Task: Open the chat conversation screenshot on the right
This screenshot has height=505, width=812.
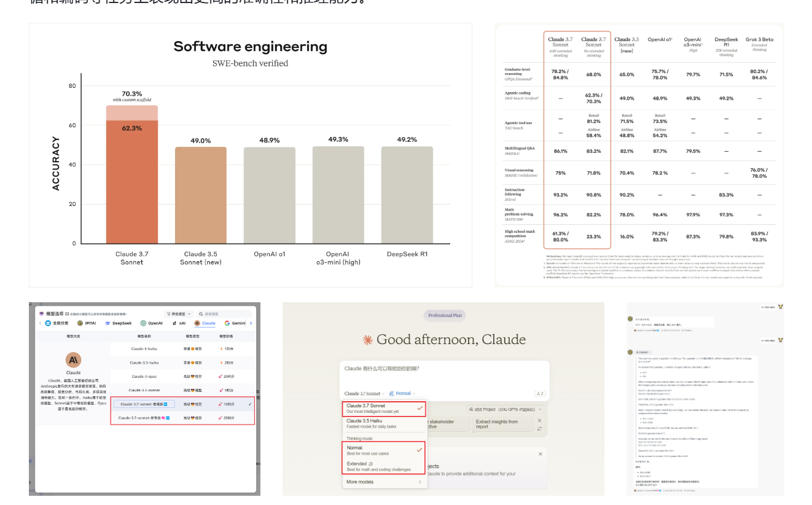Action: coord(705,399)
